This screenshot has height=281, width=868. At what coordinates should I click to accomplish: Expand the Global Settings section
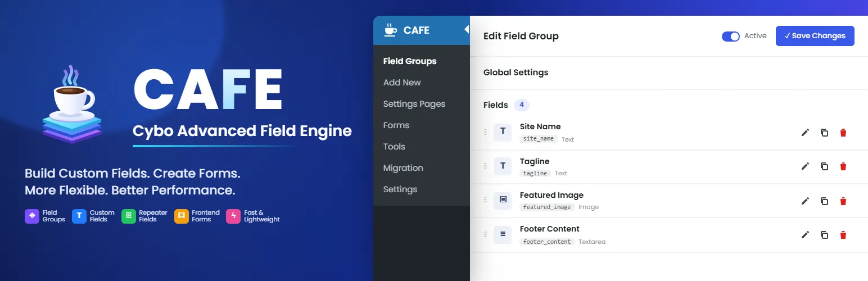669,72
